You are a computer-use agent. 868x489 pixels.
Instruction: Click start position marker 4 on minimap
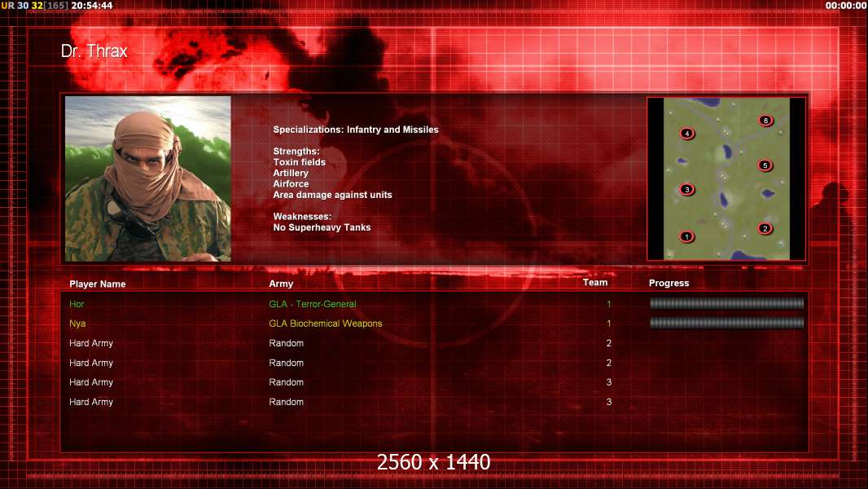coord(687,134)
